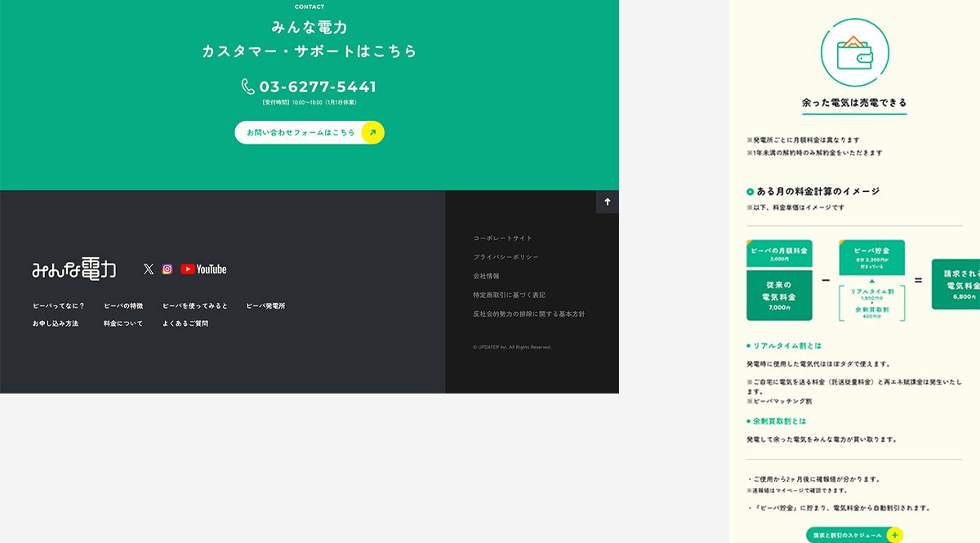Click the 受付時間 10:00〜18:00 text
The width and height of the screenshot is (980, 543).
click(x=310, y=103)
